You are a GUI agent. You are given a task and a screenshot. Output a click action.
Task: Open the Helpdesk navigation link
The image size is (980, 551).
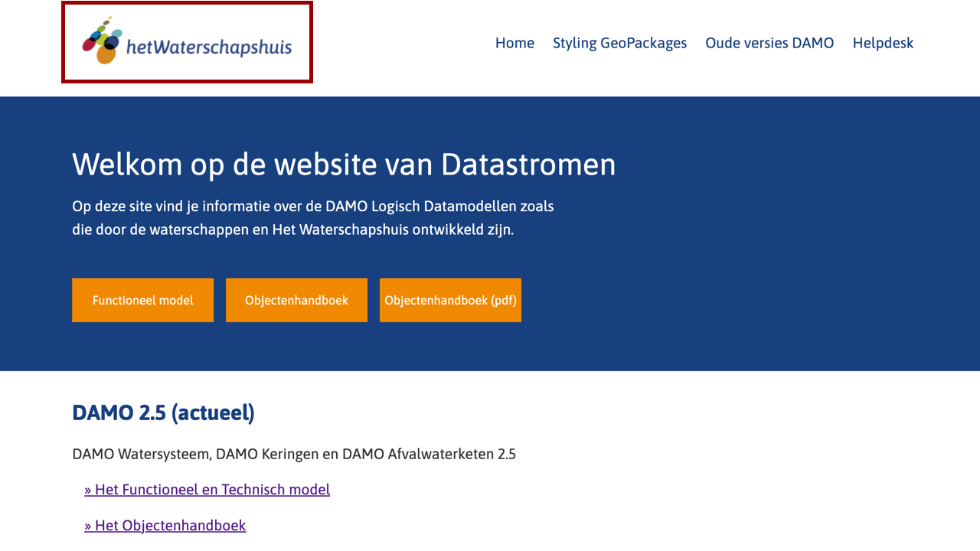click(x=883, y=43)
